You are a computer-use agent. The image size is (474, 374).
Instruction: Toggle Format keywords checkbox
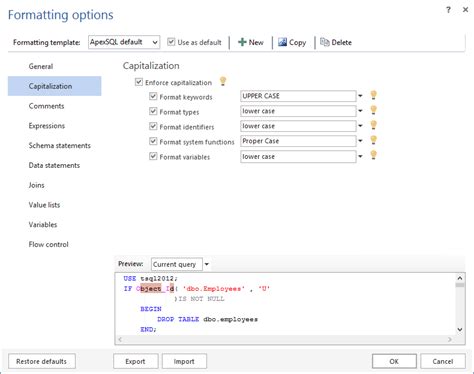click(153, 96)
